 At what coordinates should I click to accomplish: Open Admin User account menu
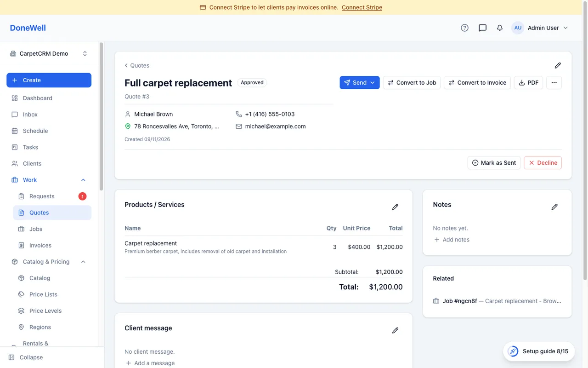tap(540, 28)
